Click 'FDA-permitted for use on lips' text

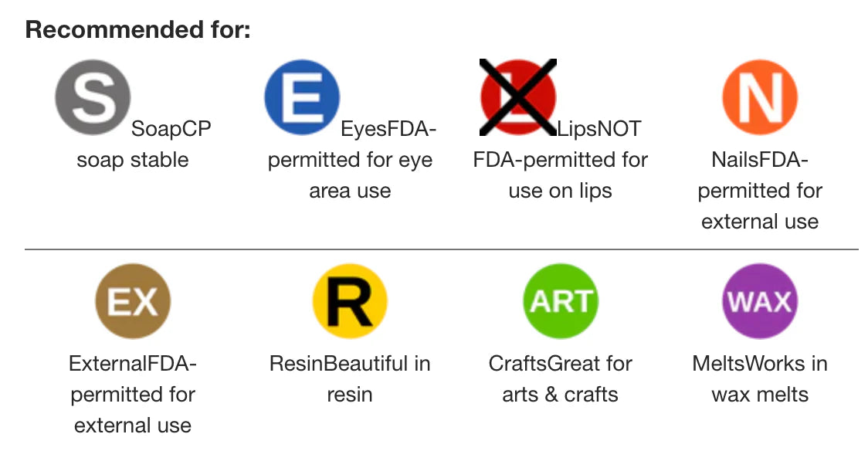click(561, 175)
